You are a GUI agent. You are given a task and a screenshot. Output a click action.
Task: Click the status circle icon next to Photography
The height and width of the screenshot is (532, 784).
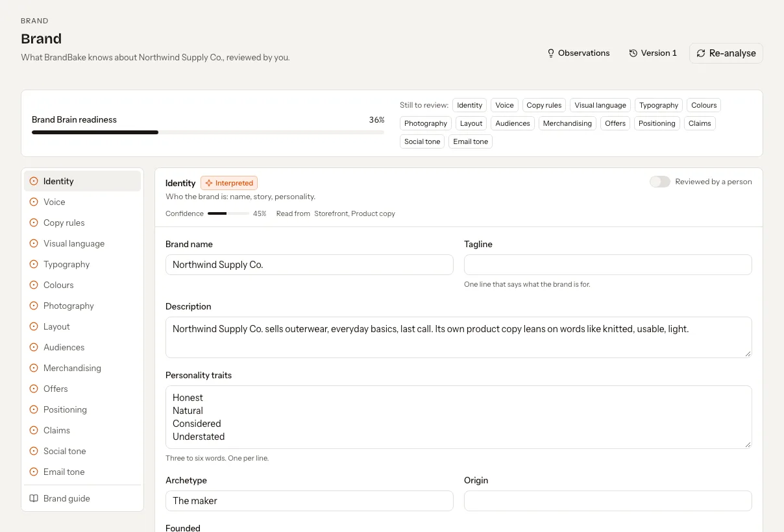point(34,306)
